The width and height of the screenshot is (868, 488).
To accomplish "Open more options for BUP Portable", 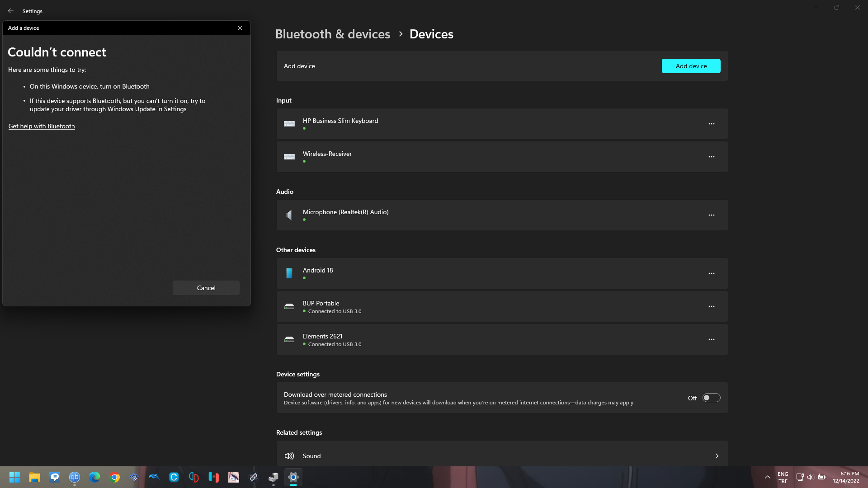I will click(x=711, y=306).
